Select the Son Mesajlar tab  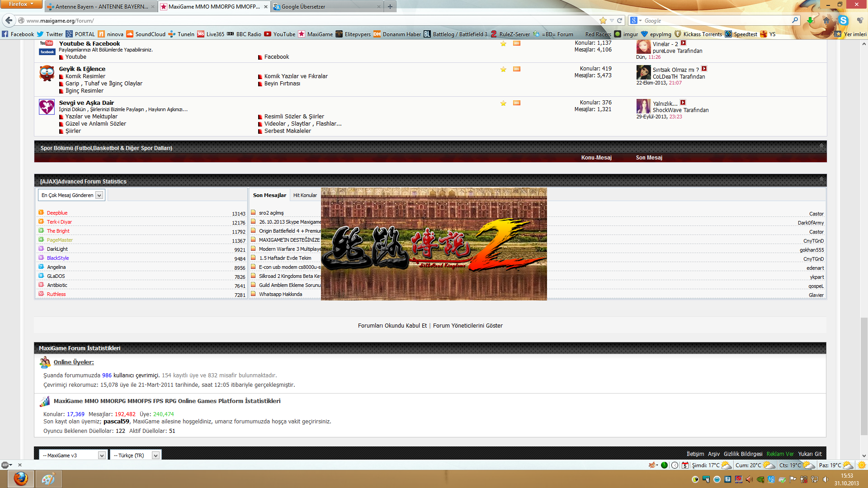tap(269, 195)
